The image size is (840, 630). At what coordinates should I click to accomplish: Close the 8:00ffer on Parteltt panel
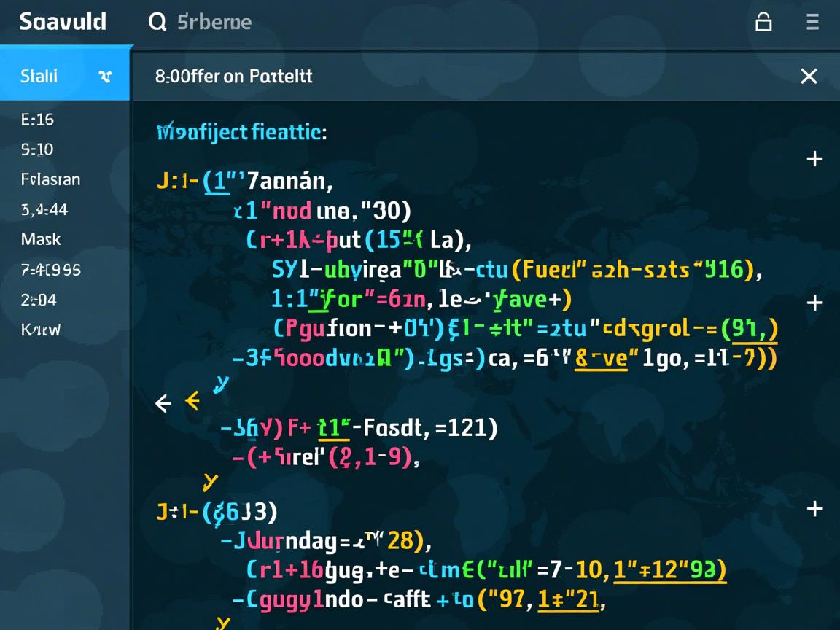809,76
